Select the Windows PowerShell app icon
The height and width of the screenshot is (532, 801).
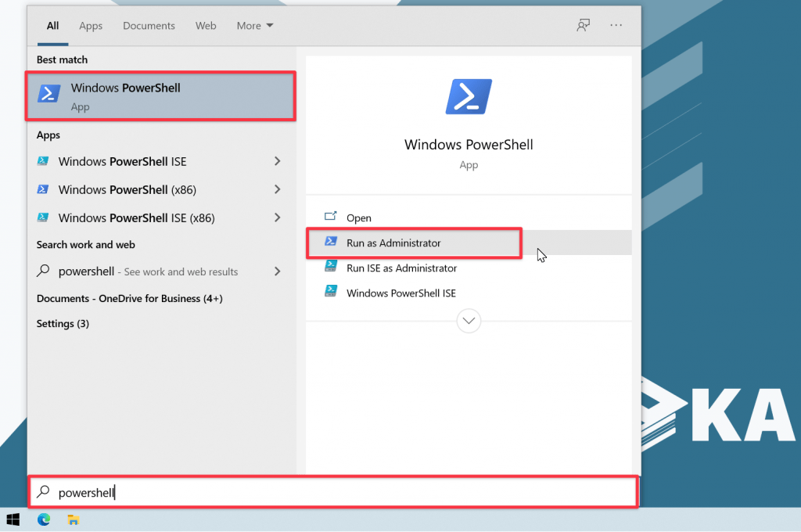(x=48, y=93)
